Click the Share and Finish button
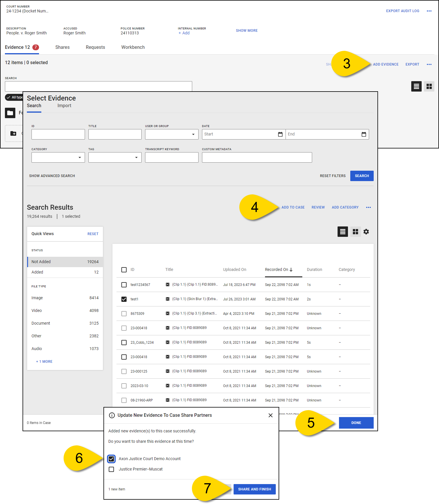This screenshot has width=439, height=504. [254, 489]
